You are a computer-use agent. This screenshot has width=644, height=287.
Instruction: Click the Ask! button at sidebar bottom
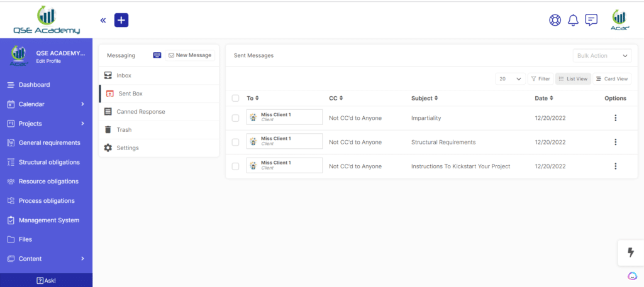pos(46,281)
